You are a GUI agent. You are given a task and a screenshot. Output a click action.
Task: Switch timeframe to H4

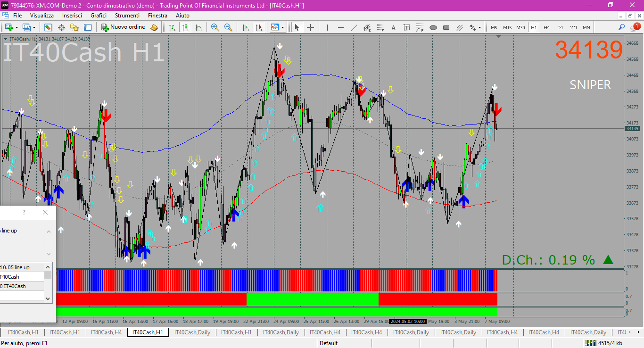pyautogui.click(x=547, y=27)
